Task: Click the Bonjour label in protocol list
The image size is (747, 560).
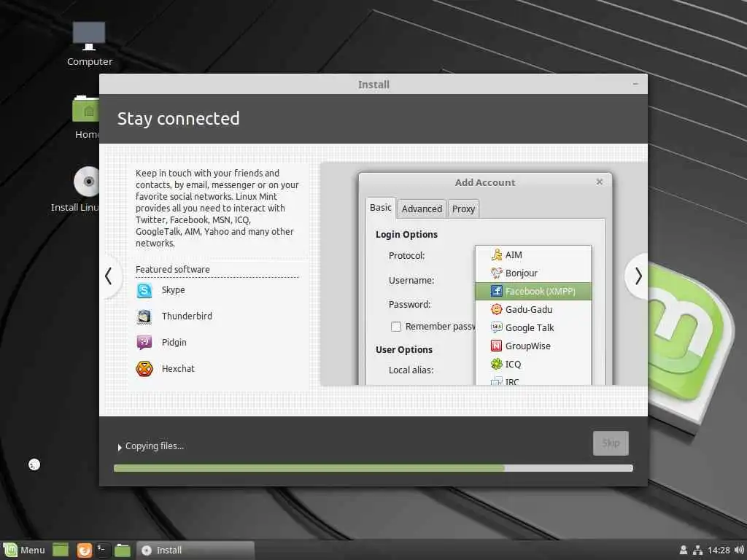Action: pyautogui.click(x=522, y=273)
